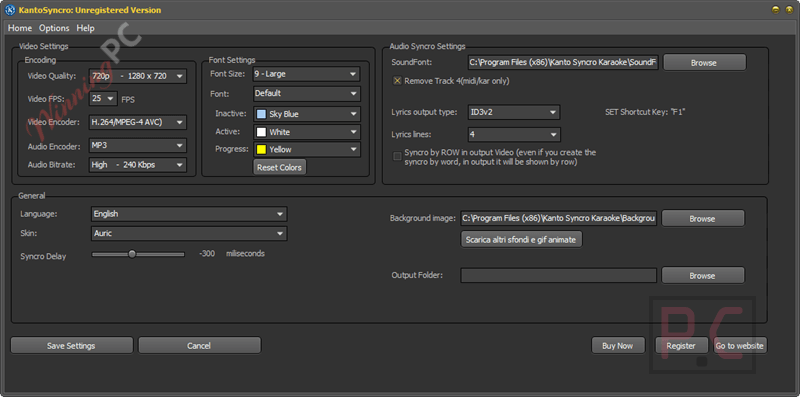The width and height of the screenshot is (800, 397).
Task: Click the Output Folder field
Action: click(x=559, y=275)
